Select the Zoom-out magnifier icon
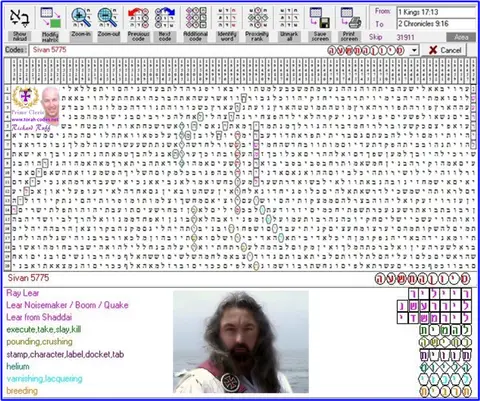This screenshot has height=401, width=480. (x=108, y=18)
